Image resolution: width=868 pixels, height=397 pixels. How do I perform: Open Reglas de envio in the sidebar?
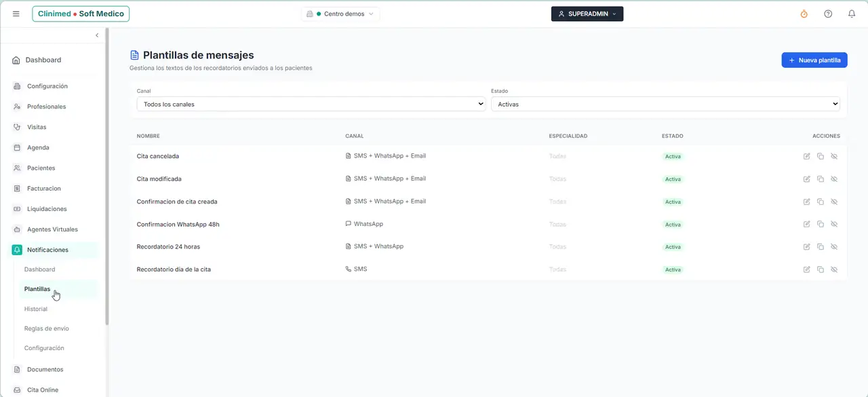coord(47,328)
